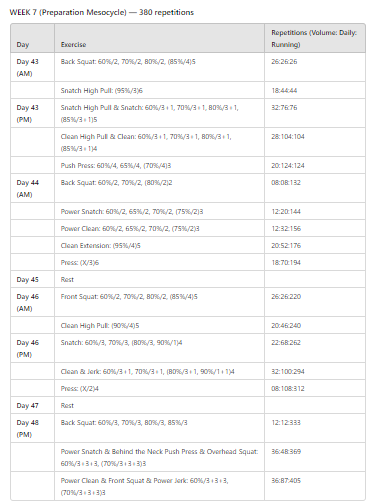Select the Day 44 (AM) cell
Screen dimensions: 370x502
pos(32,188)
